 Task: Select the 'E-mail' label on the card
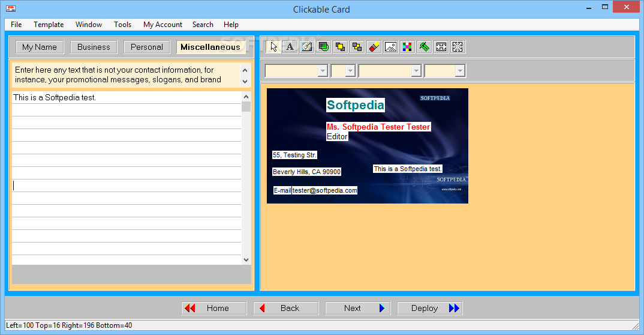point(282,190)
